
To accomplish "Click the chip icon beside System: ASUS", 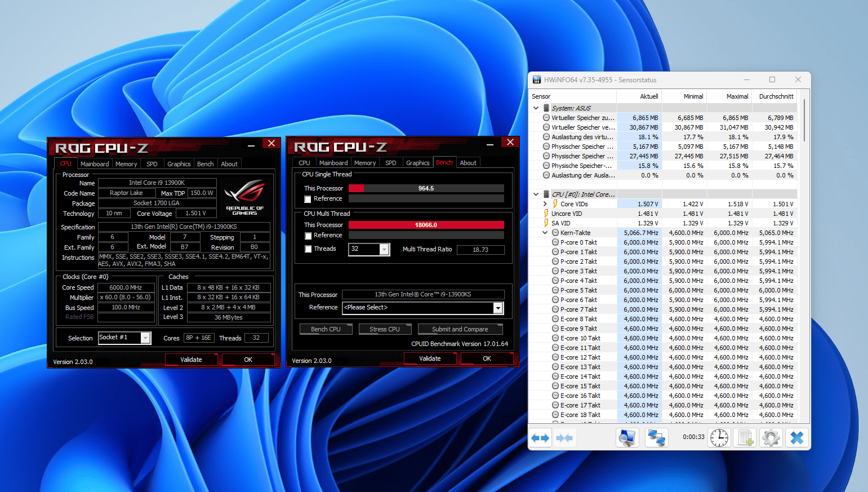I will pyautogui.click(x=546, y=108).
